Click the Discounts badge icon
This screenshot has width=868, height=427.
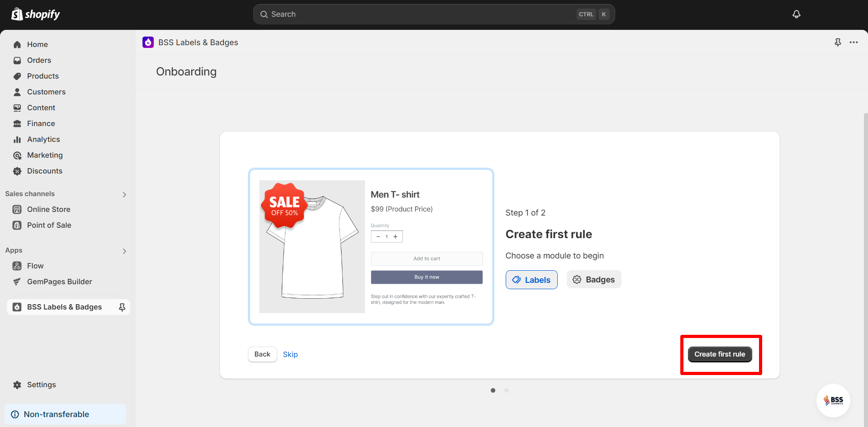[17, 171]
